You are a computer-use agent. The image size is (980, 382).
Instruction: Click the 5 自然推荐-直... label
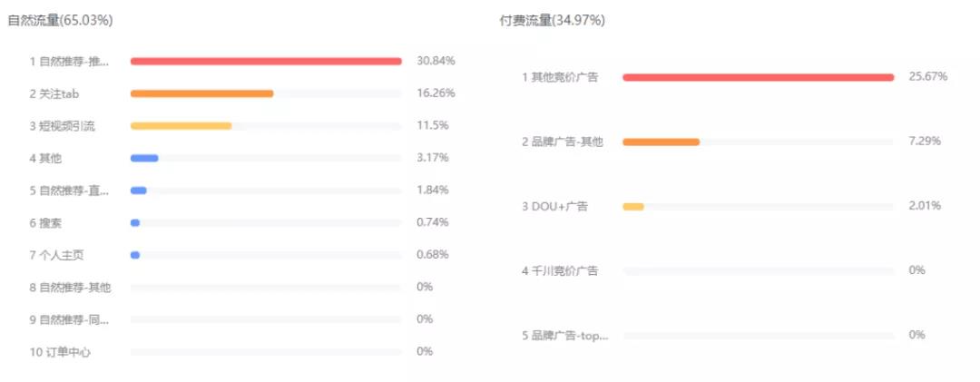coord(69,191)
